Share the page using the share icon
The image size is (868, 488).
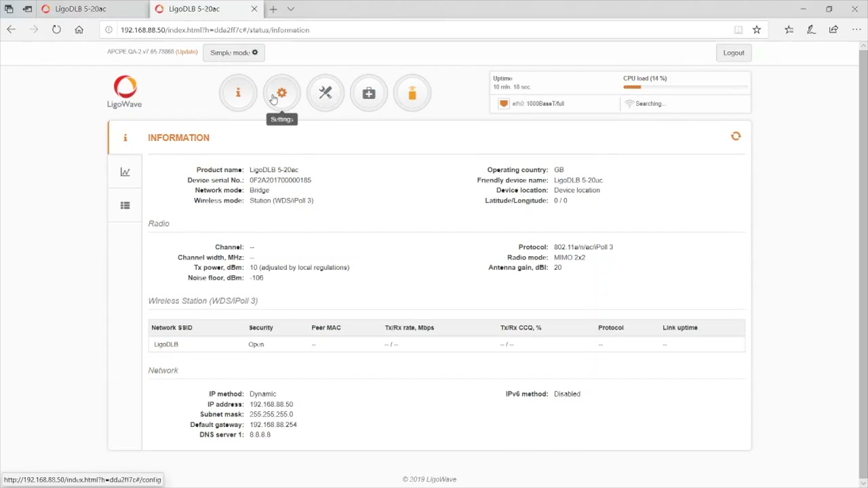[x=833, y=30]
